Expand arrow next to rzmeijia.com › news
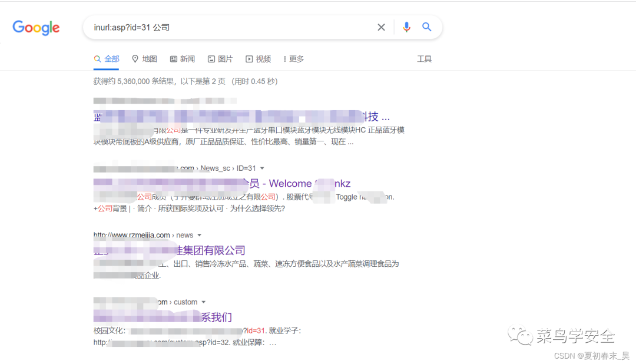 click(x=199, y=236)
